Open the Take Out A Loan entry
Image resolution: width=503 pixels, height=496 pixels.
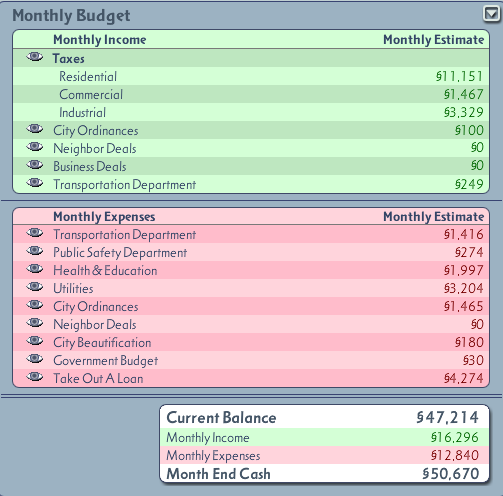coord(251,378)
